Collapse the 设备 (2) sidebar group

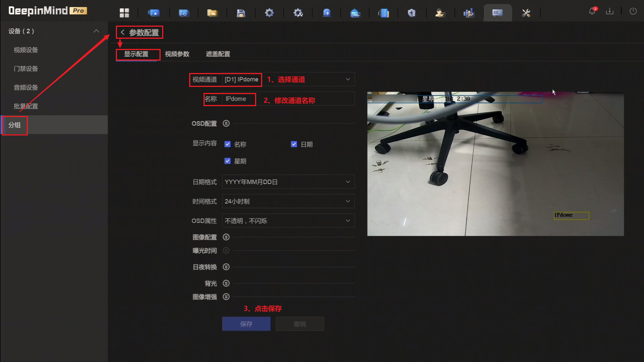(96, 31)
